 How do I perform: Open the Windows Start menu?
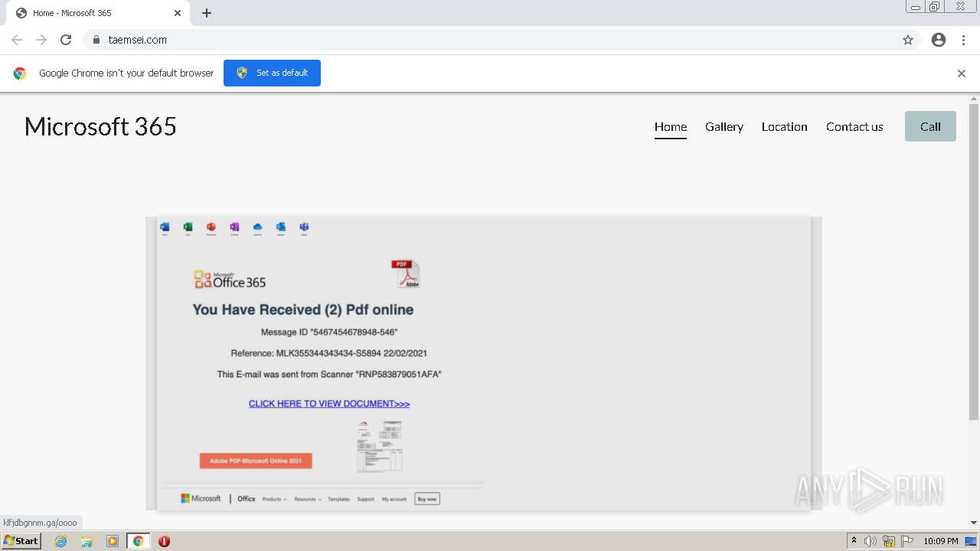click(21, 541)
